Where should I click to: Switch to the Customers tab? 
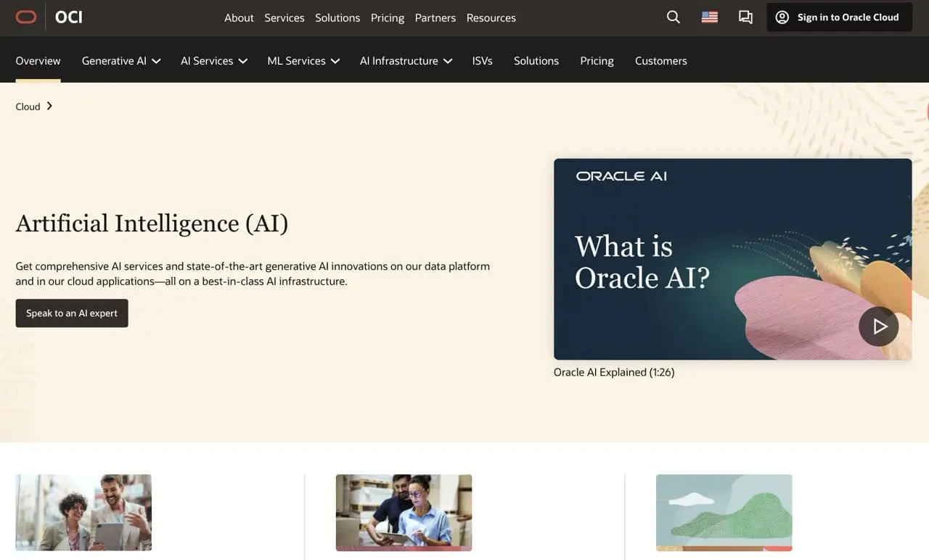click(x=660, y=61)
